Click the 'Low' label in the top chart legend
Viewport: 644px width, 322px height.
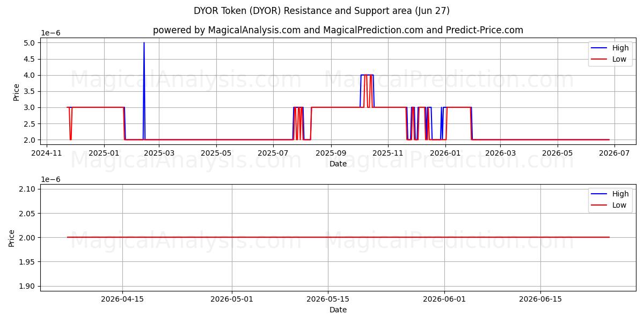pyautogui.click(x=619, y=59)
